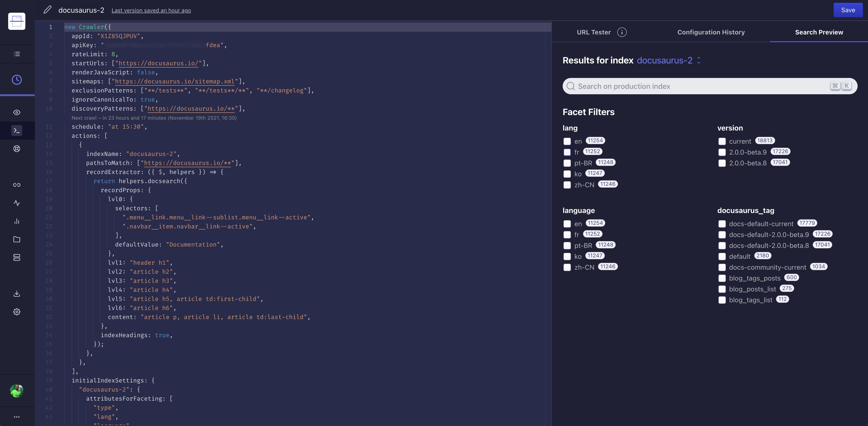Select the terminal editor icon

tap(17, 131)
